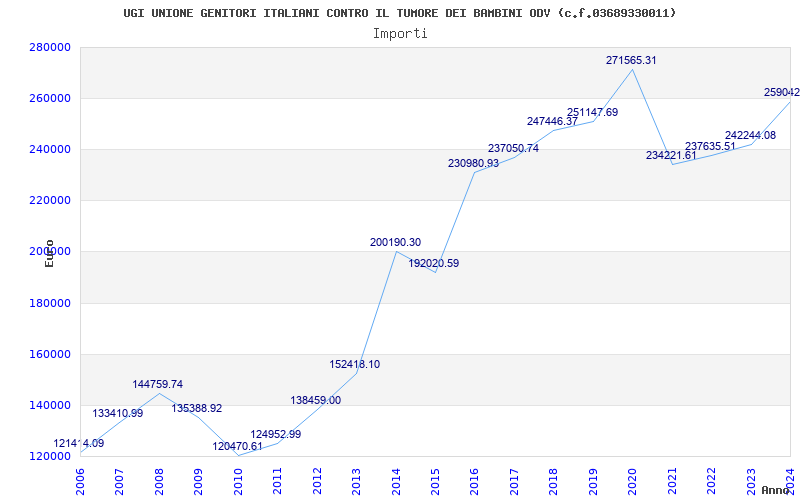Click the 'Euro' y-axis label
Screen dimensions: 800x500
click(49, 253)
